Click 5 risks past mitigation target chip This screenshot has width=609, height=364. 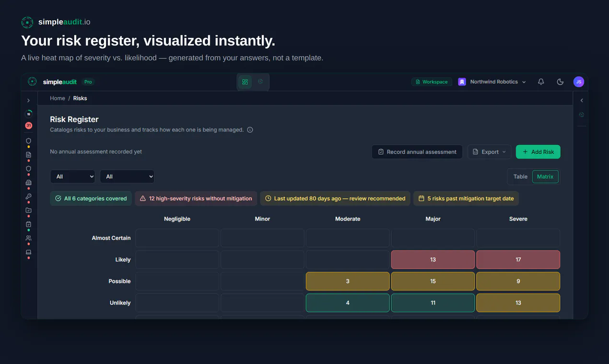tap(466, 198)
